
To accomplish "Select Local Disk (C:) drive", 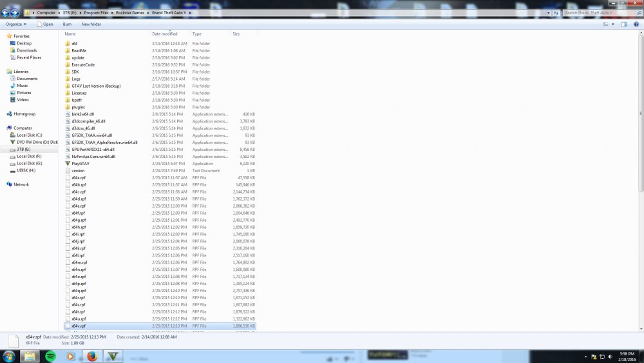I will pyautogui.click(x=29, y=135).
